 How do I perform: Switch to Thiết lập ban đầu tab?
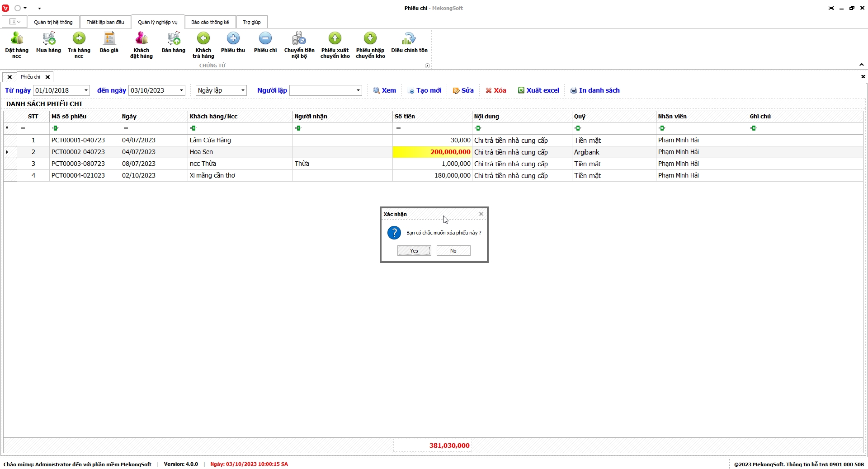click(105, 22)
